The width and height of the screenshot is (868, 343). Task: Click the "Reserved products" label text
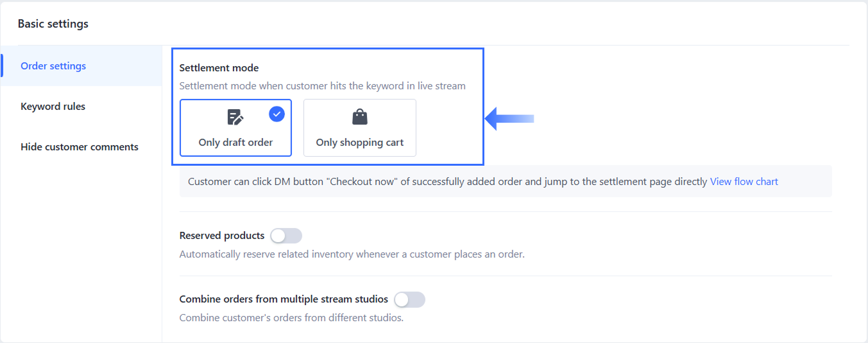[222, 236]
